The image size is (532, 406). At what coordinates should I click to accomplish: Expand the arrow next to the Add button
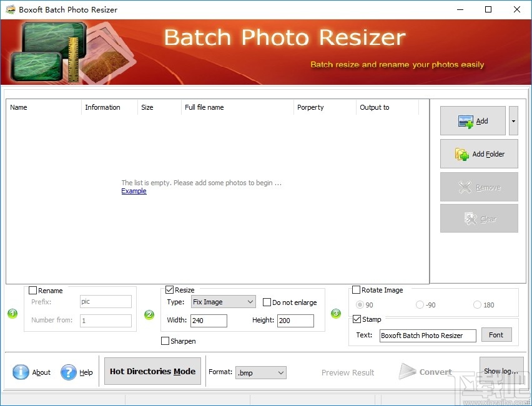(x=514, y=120)
